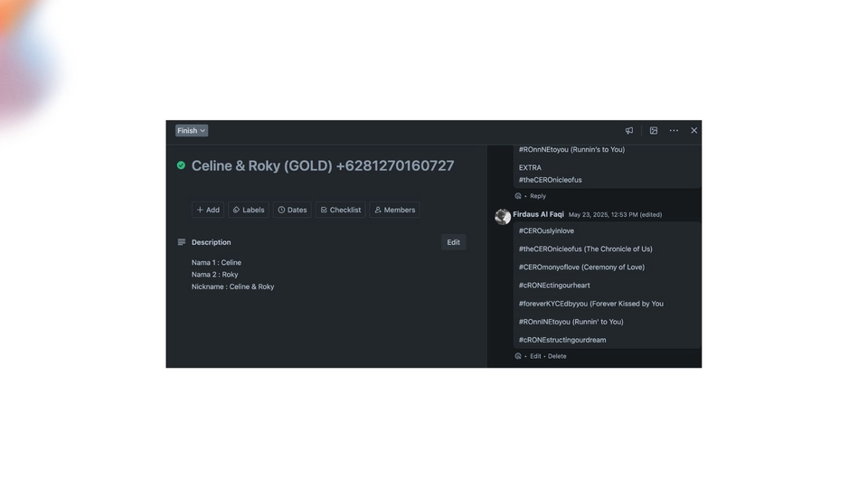Add a Checklist to the card
Viewport: 868px width, 488px height.
pyautogui.click(x=340, y=210)
